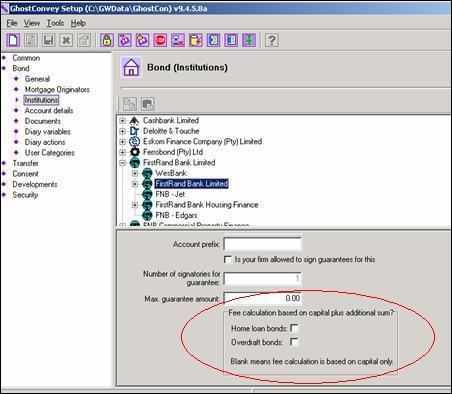Expand the Deloitte & Touche node

(x=122, y=131)
